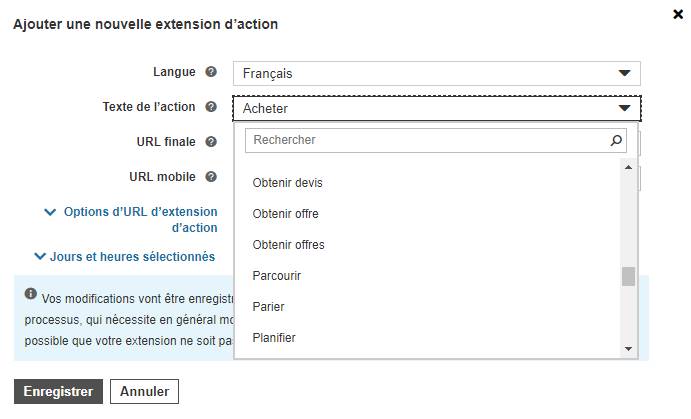Open the Langue dropdown showing Français

coord(436,74)
